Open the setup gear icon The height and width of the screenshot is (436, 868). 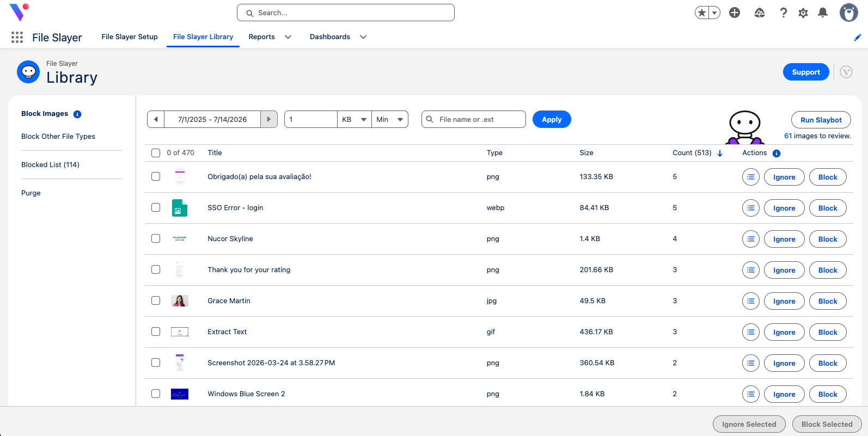click(x=803, y=13)
